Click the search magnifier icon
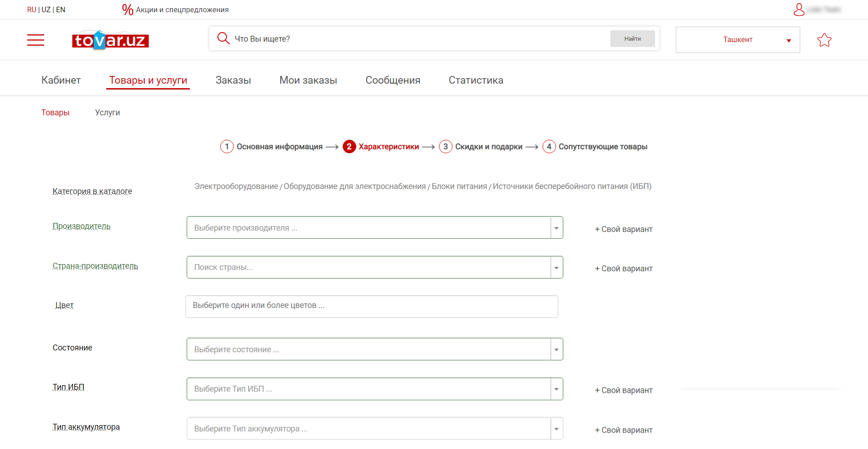This screenshot has width=868, height=449. tap(223, 38)
